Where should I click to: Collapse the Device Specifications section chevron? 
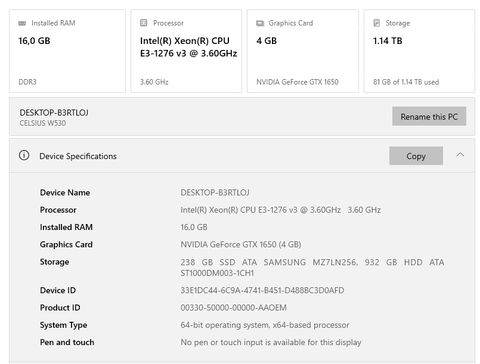[x=460, y=155]
